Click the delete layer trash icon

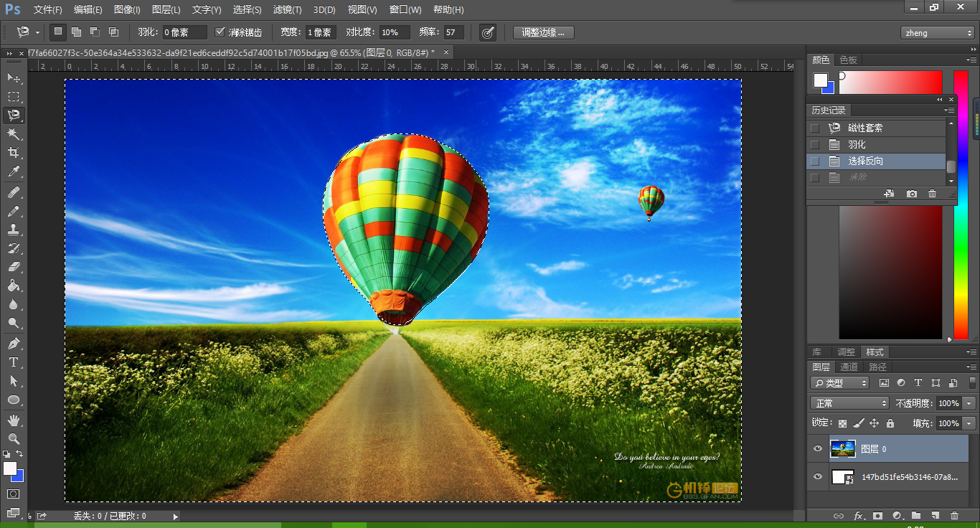click(x=954, y=515)
